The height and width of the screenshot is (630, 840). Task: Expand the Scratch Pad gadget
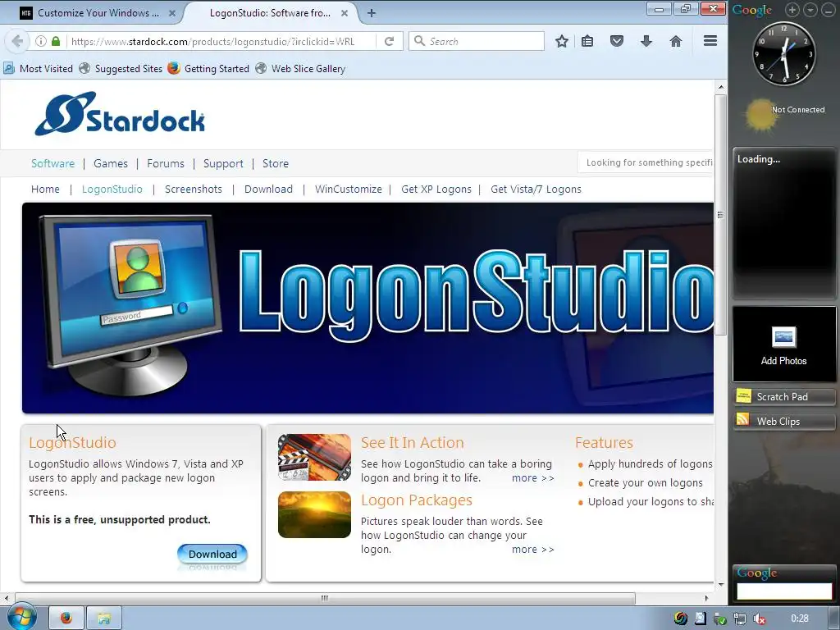(x=784, y=396)
